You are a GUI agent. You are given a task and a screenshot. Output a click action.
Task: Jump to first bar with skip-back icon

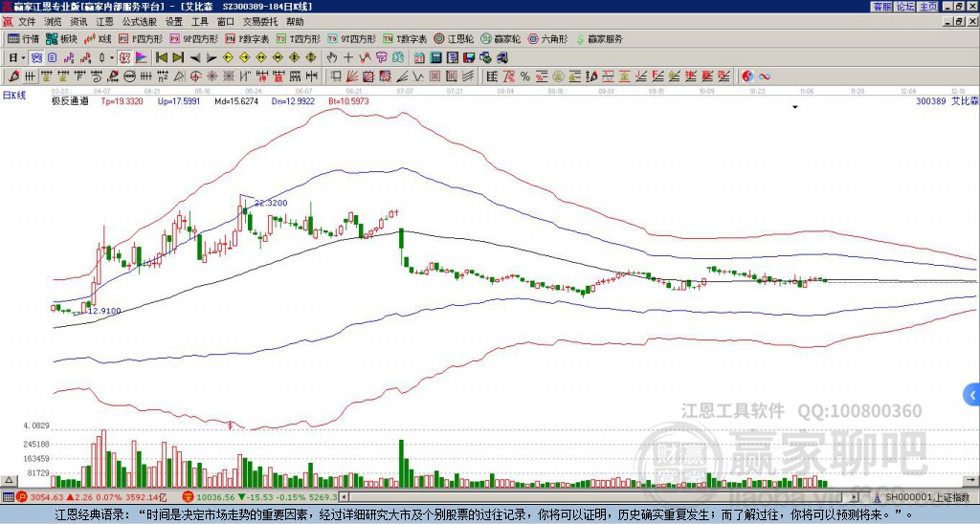(161, 58)
